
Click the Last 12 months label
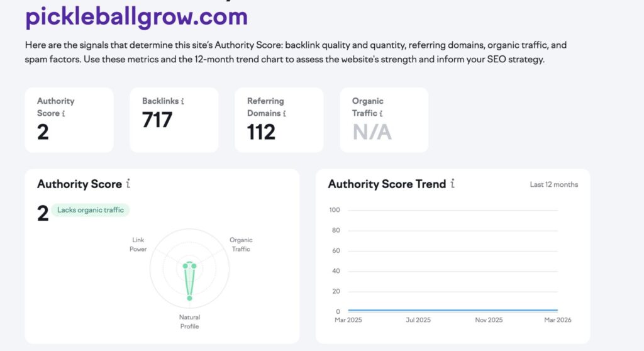(553, 185)
